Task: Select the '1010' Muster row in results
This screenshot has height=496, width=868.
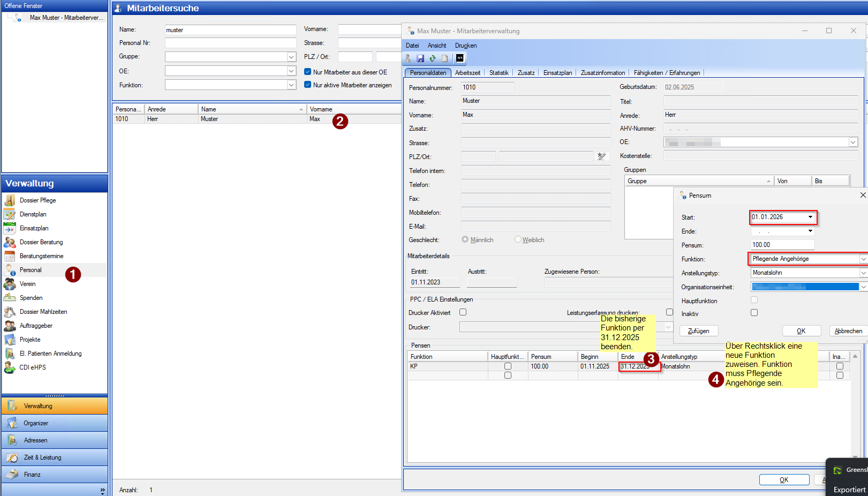Action: pos(256,119)
